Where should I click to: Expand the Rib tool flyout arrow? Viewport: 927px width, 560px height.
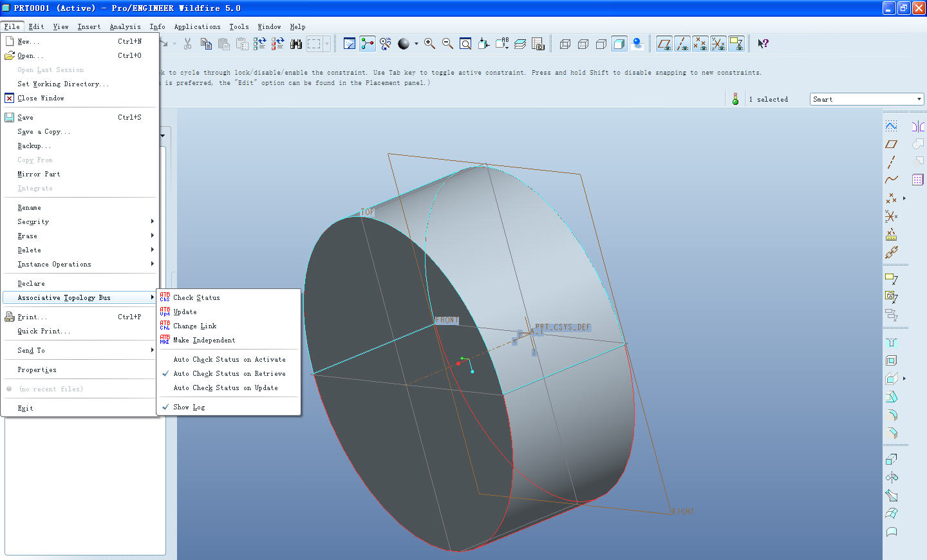(x=904, y=378)
